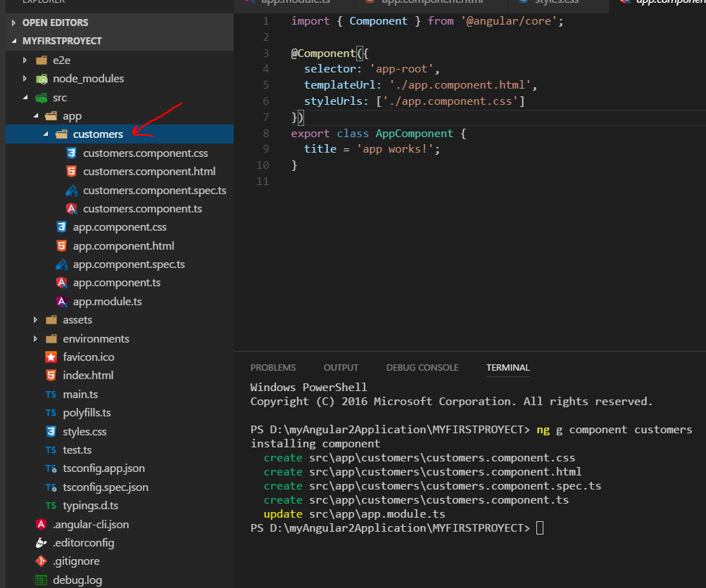Collapse the src folder
The height and width of the screenshot is (588, 706).
point(27,97)
